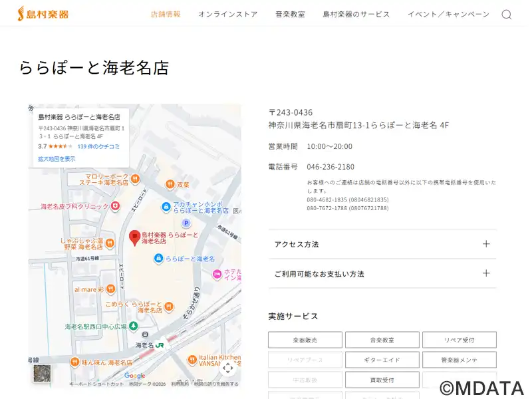This screenshot has height=399, width=532.
Task: Expand the アクセス方法 section
Action: point(382,244)
